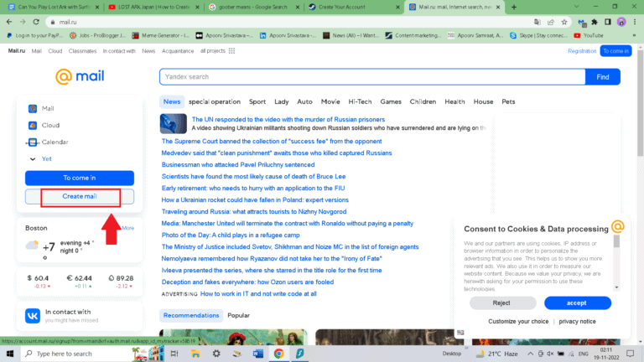The height and width of the screenshot is (362, 644).
Task: Open the Calendar icon in sidebar
Action: [x=33, y=142]
